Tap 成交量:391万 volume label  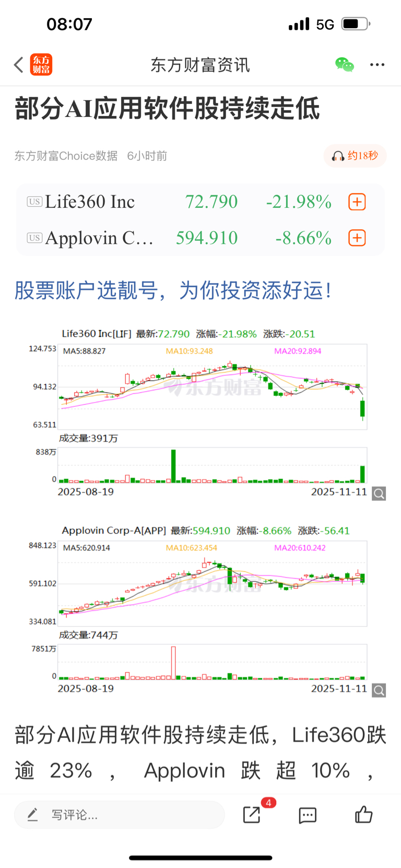tap(88, 438)
